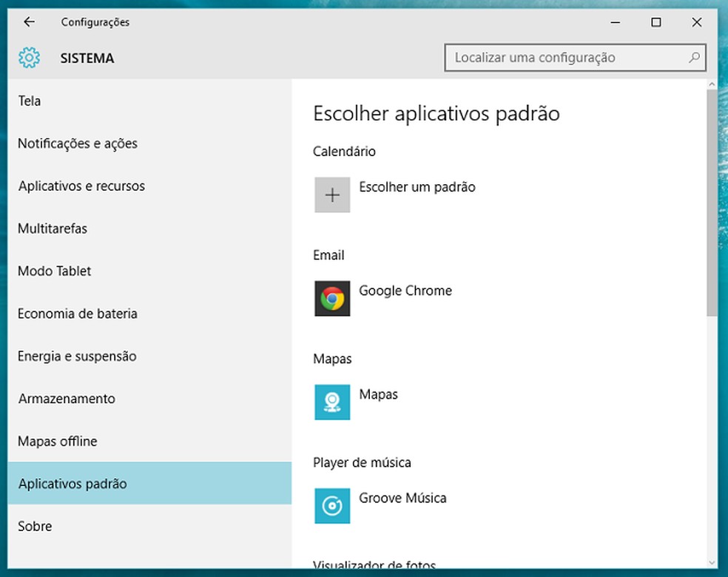Click the Mapas app icon

[x=332, y=402]
